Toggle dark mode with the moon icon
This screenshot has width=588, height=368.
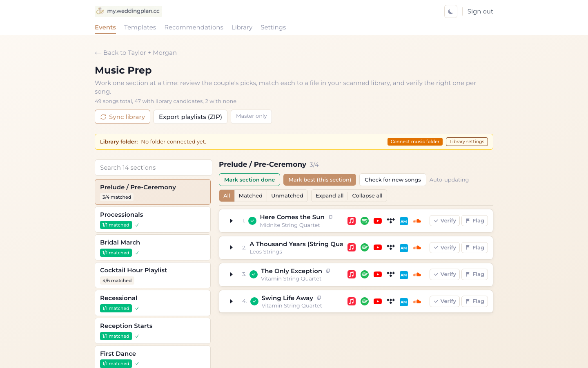point(451,11)
